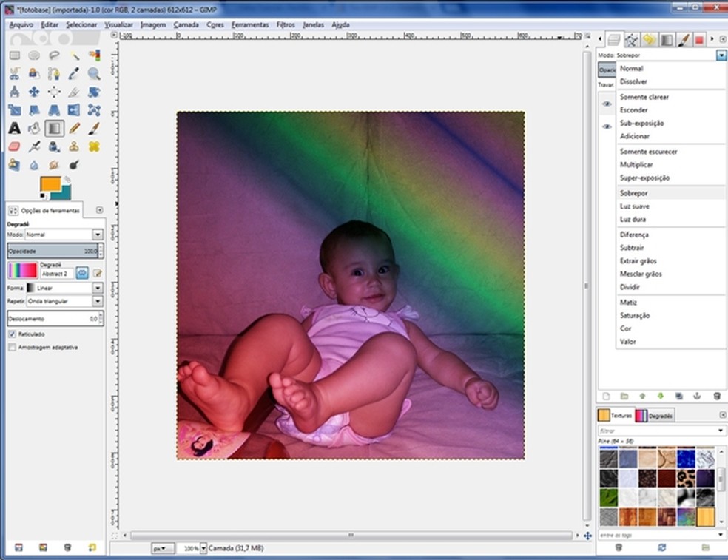Uncheck the Reticulado checkbox
Image resolution: width=728 pixels, height=560 pixels.
[x=12, y=334]
